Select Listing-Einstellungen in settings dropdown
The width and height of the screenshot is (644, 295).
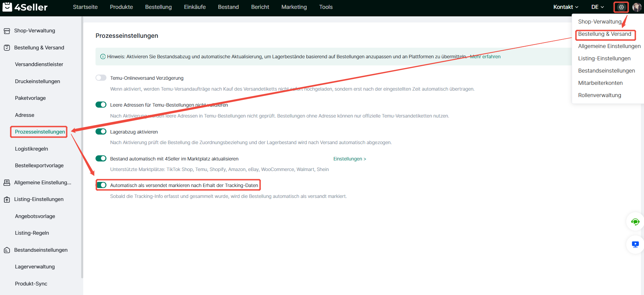coord(604,58)
